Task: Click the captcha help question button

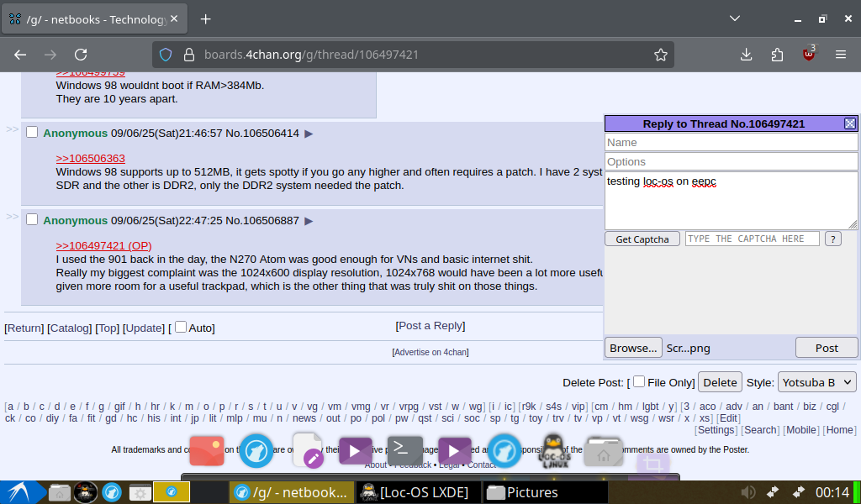Action: pos(832,239)
